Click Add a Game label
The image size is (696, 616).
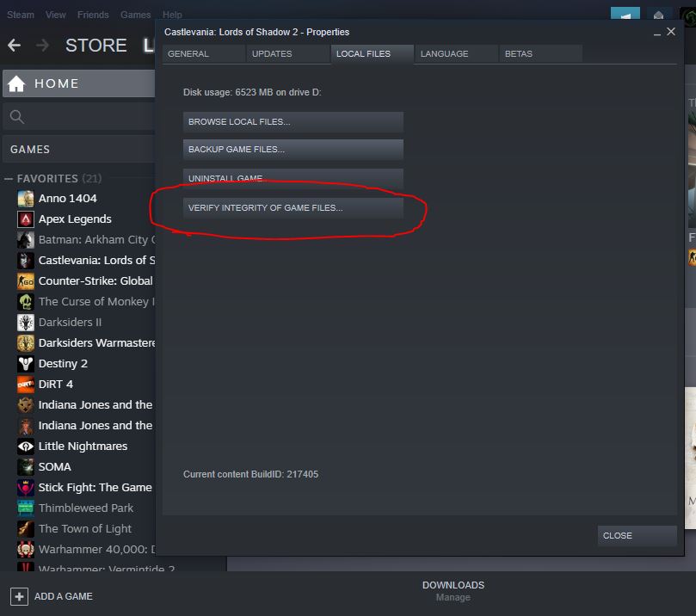pos(64,596)
